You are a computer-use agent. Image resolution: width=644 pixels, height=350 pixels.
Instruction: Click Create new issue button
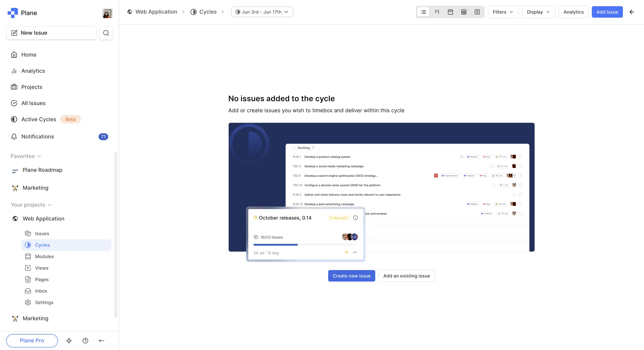coord(351,276)
